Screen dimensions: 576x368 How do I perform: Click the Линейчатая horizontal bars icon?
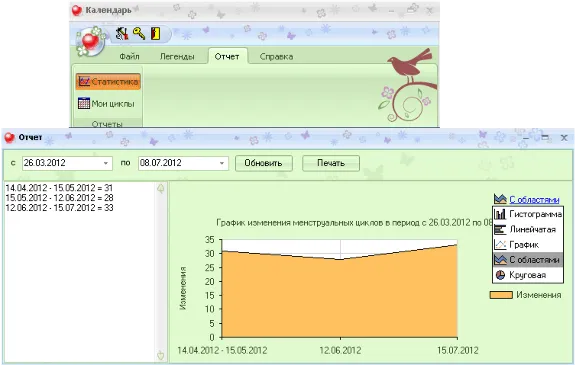click(x=500, y=230)
